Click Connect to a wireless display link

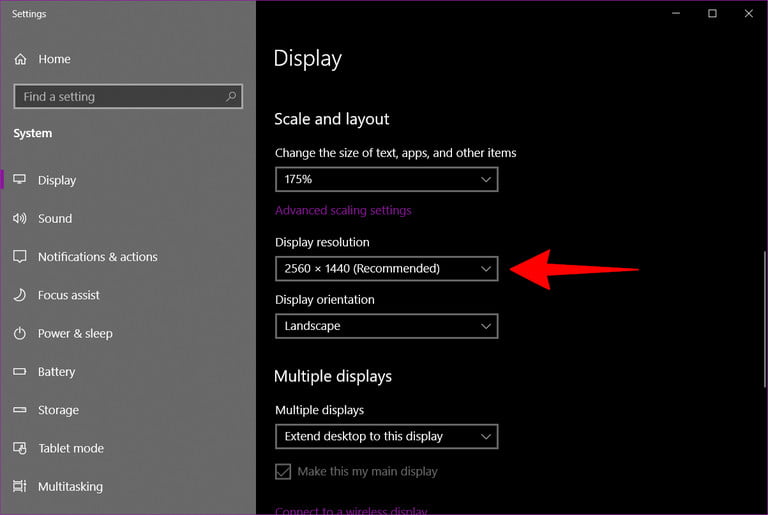pyautogui.click(x=351, y=510)
